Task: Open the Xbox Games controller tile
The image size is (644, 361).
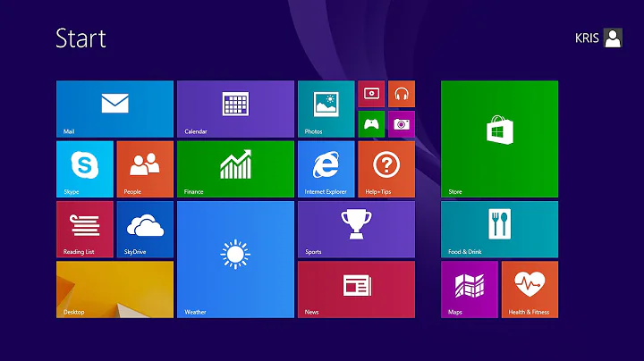Action: pyautogui.click(x=371, y=124)
